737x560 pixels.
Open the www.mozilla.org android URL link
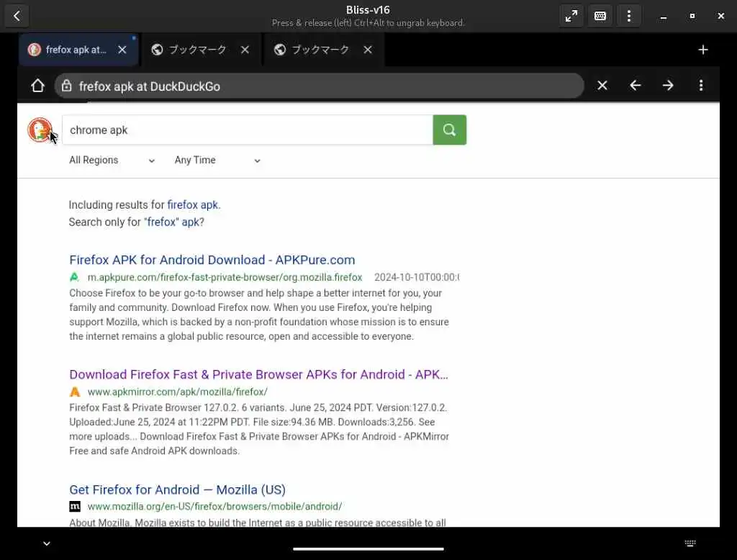[214, 507]
